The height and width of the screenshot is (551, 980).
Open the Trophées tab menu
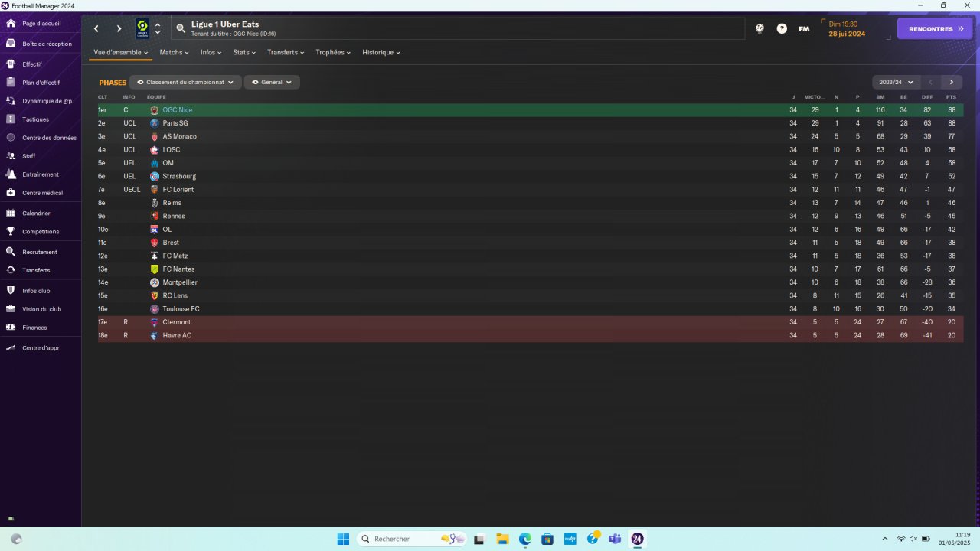point(333,53)
